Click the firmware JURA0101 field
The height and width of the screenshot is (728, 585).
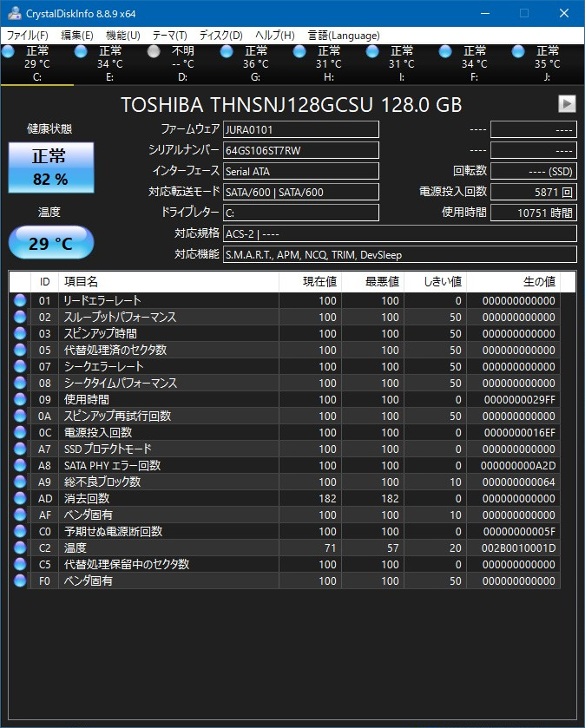(300, 129)
